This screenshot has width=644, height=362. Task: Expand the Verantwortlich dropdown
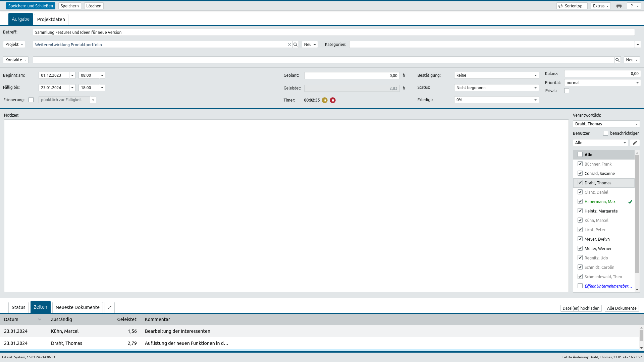606,124
